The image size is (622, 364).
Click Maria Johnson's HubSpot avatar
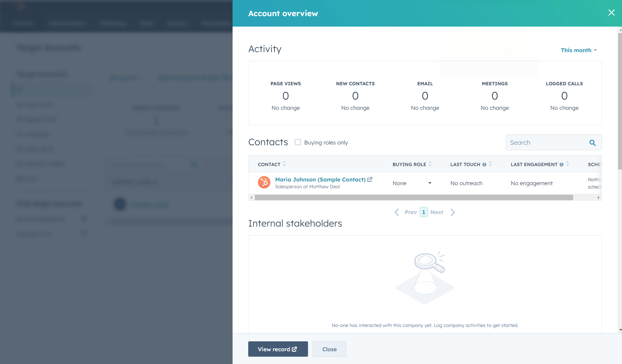[264, 183]
